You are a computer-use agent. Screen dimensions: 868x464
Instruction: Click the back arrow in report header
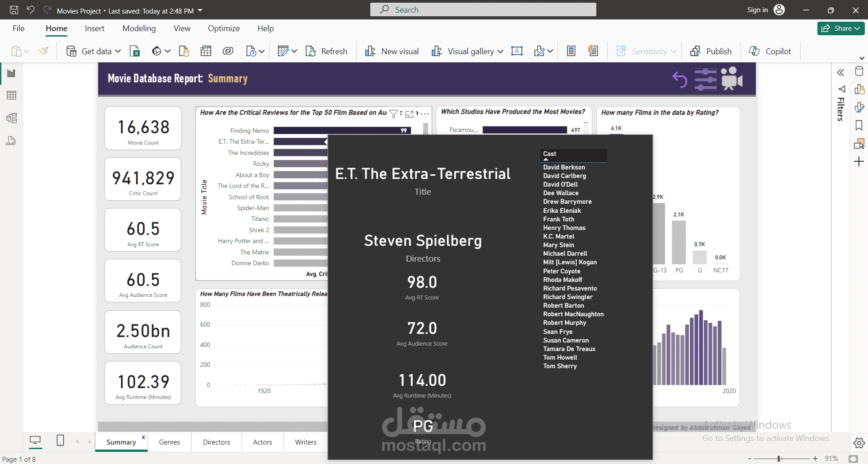click(679, 79)
